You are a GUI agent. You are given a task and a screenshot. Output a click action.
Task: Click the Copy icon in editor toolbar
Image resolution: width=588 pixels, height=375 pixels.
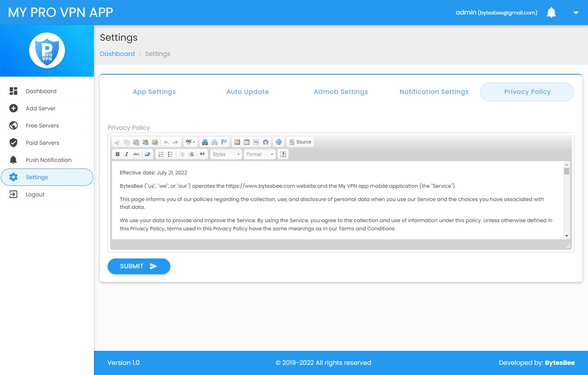(126, 142)
